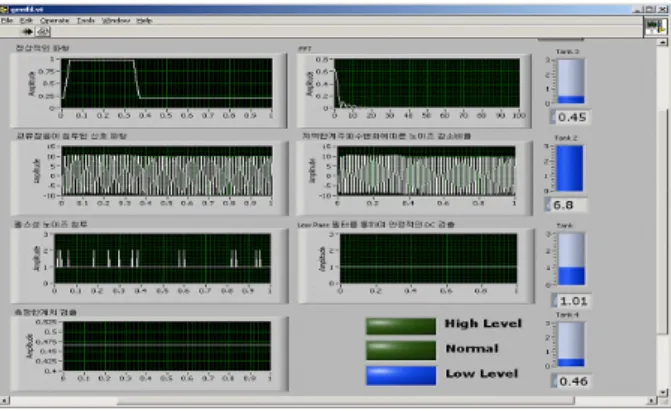Click the horizontal scrollbar thumb
Screen dimensions: 671x411
click(346, 401)
